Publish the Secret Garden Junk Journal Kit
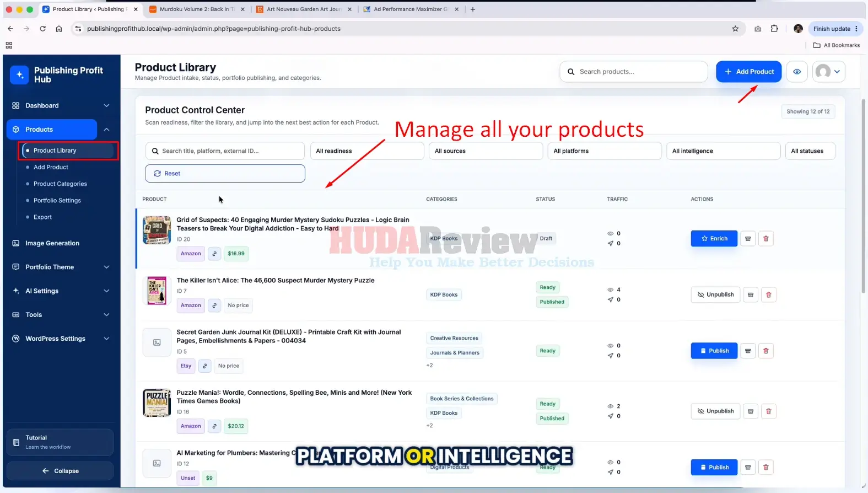 [x=714, y=351]
